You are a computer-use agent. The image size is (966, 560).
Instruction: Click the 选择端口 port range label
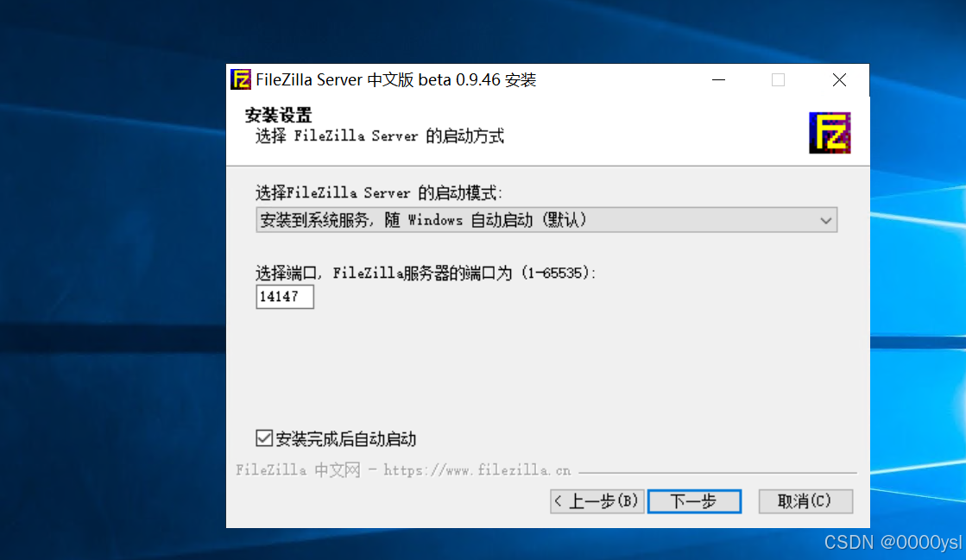426,273
